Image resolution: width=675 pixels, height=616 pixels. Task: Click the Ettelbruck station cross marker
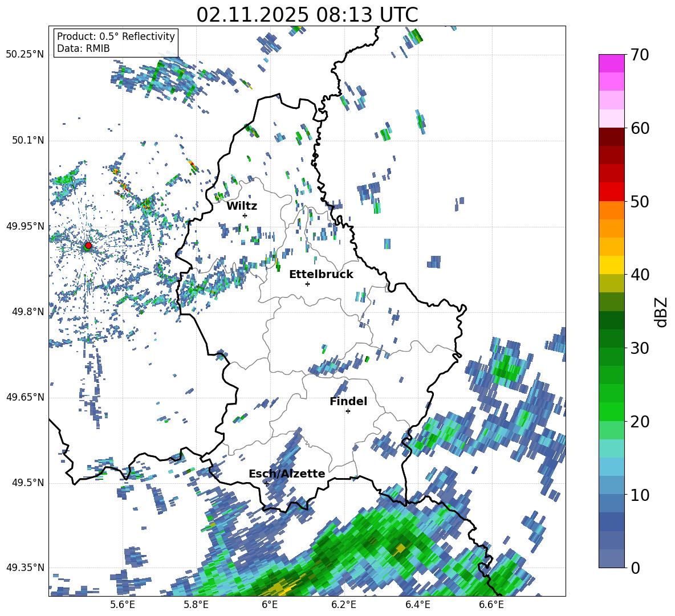pyautogui.click(x=307, y=284)
